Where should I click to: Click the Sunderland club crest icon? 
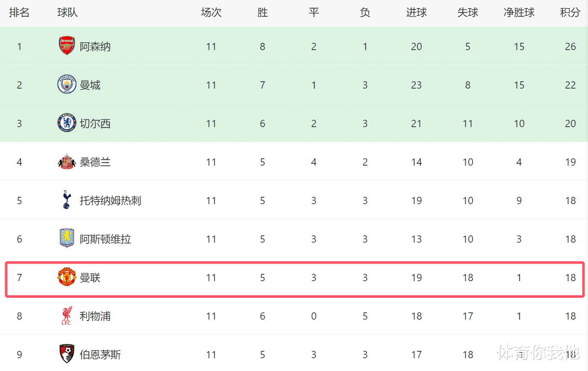[x=67, y=162]
